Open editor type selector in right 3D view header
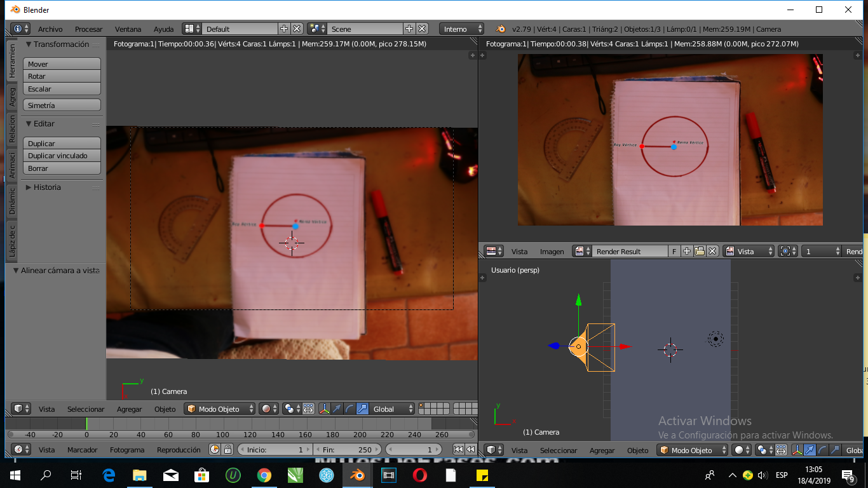This screenshot has height=488, width=868. tap(494, 450)
